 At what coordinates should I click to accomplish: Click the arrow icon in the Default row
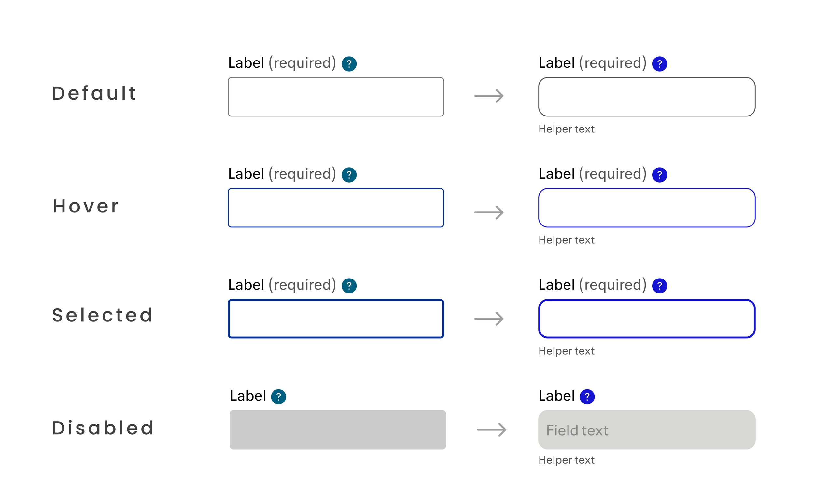pyautogui.click(x=488, y=96)
